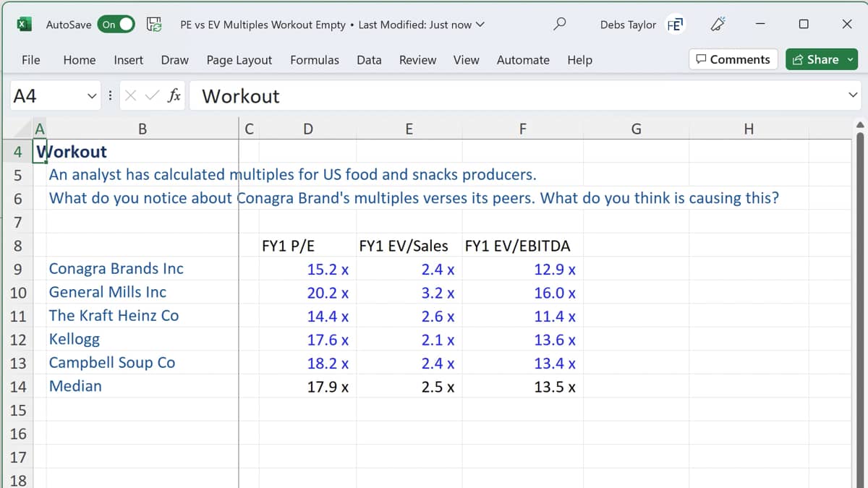Select column E header
The image size is (868, 488).
tap(409, 129)
